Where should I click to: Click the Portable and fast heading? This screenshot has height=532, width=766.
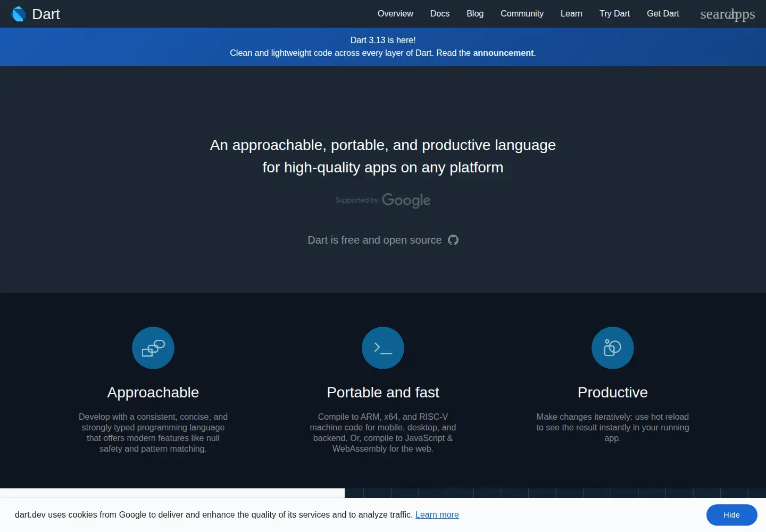coord(383,393)
